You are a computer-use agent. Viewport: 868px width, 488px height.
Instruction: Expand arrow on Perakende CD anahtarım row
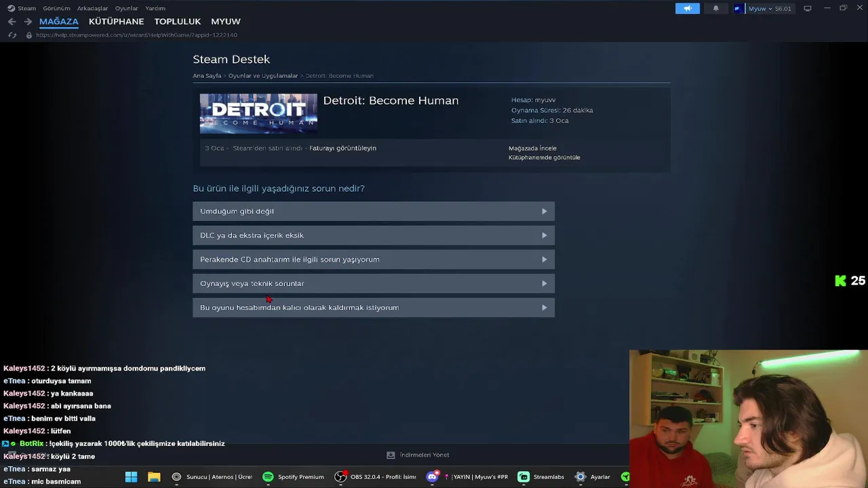coord(544,260)
